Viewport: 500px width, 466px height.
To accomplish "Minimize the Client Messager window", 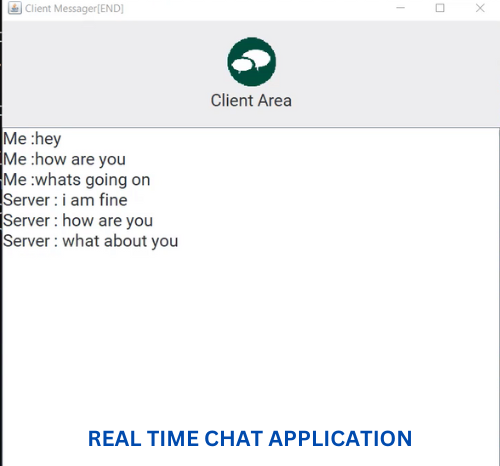I will [400, 8].
